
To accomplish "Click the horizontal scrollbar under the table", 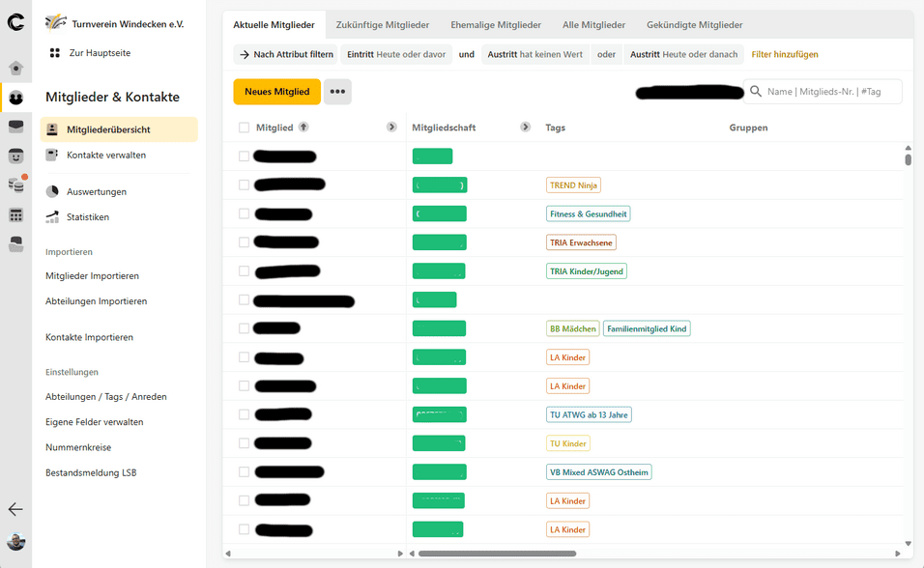I will (495, 554).
